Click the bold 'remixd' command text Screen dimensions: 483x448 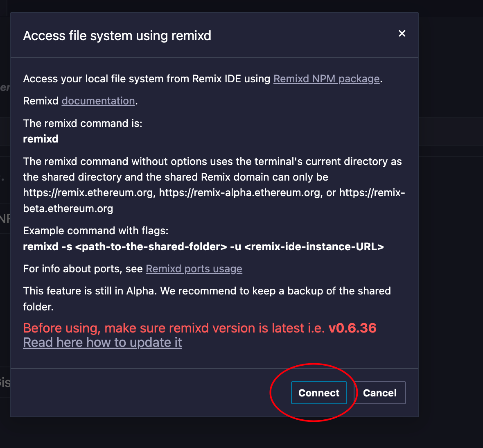click(41, 139)
